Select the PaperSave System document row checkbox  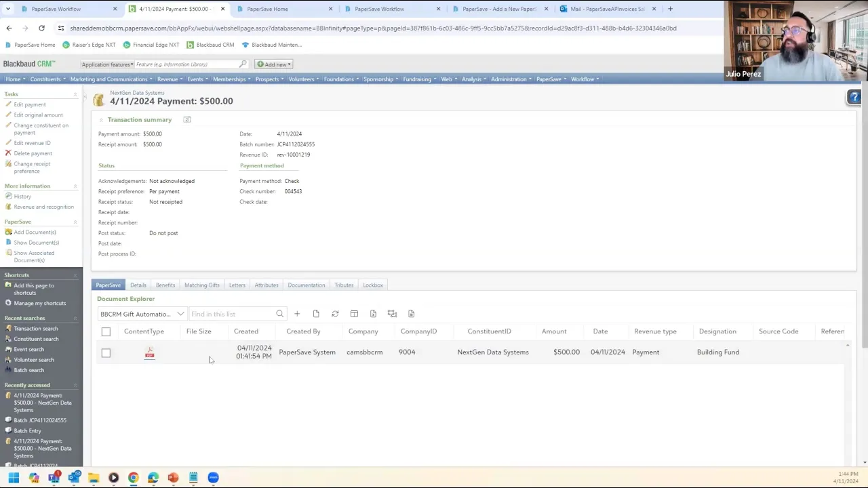(106, 352)
